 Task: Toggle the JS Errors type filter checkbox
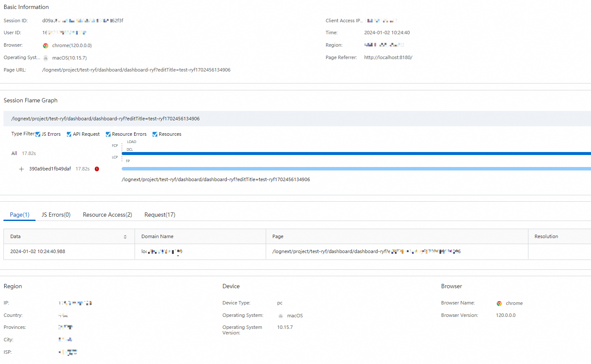(x=38, y=134)
